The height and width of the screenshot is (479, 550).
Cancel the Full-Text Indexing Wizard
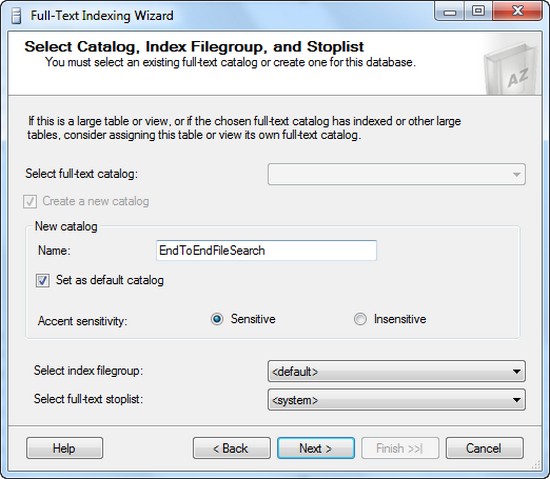tap(484, 448)
